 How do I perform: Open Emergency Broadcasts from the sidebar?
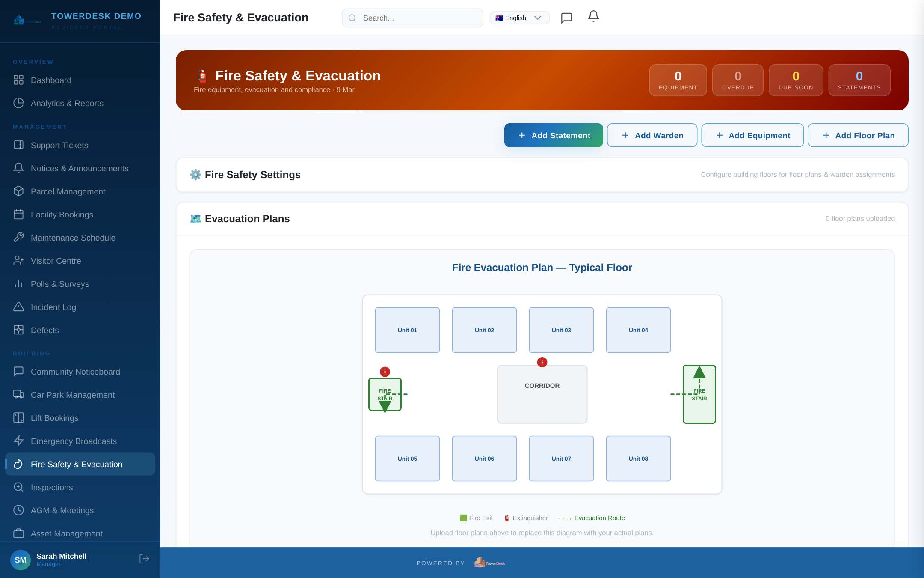click(73, 441)
